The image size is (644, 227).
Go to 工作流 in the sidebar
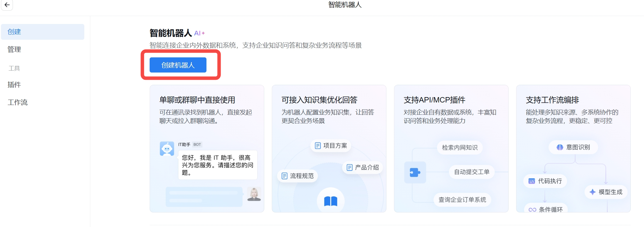pyautogui.click(x=18, y=102)
